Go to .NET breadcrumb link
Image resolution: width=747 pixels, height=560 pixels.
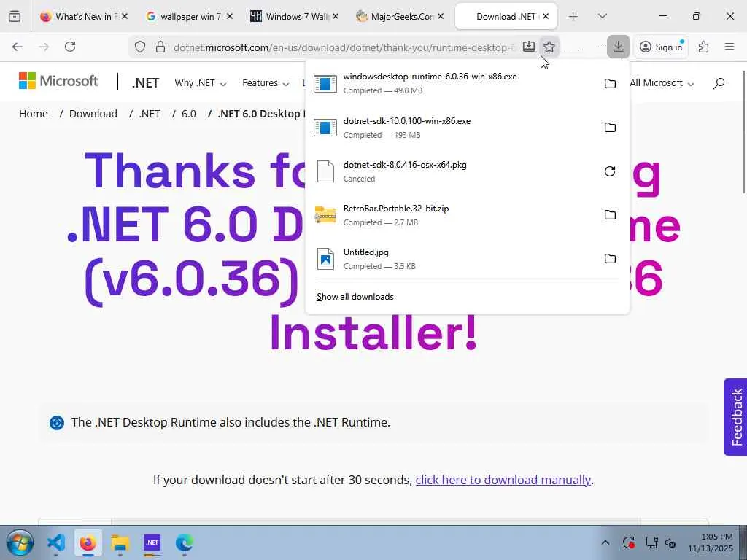(150, 114)
